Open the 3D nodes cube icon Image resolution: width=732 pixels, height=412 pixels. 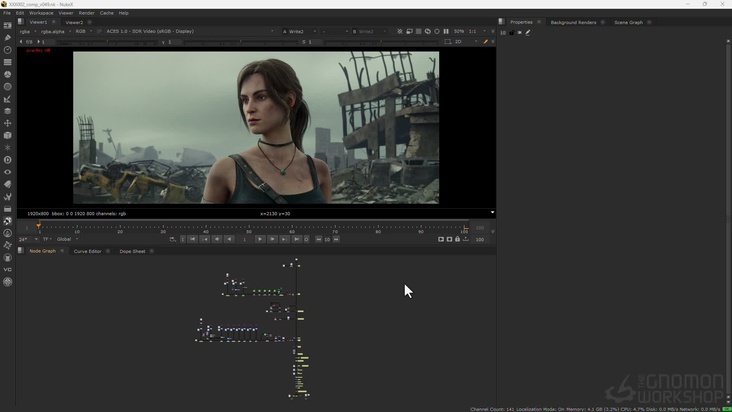8,135
